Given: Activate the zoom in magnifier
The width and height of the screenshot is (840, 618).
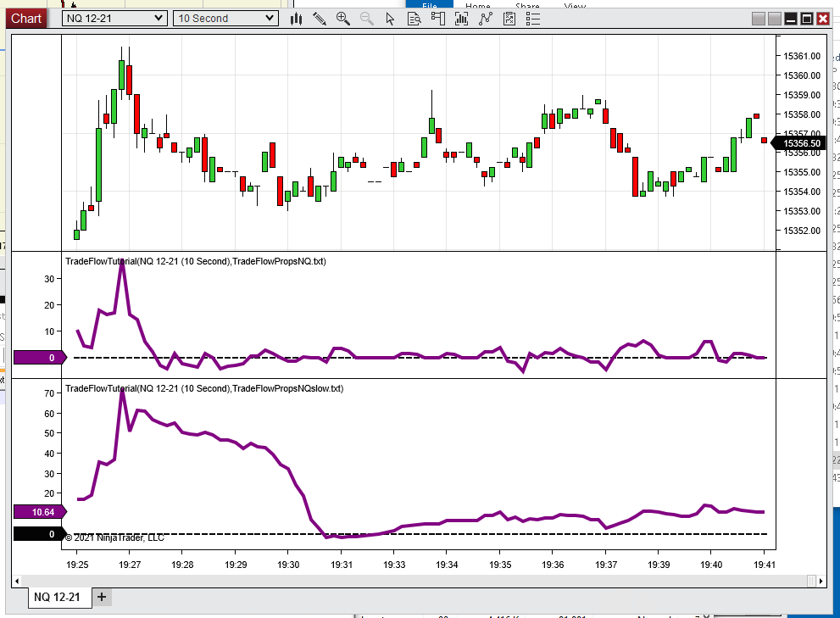Looking at the screenshot, I should [342, 19].
